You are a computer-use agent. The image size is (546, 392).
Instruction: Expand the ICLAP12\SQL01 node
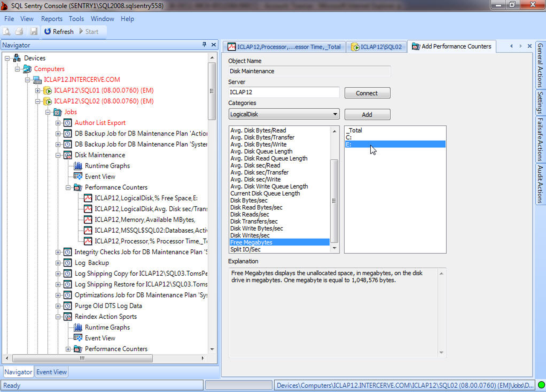(x=38, y=90)
